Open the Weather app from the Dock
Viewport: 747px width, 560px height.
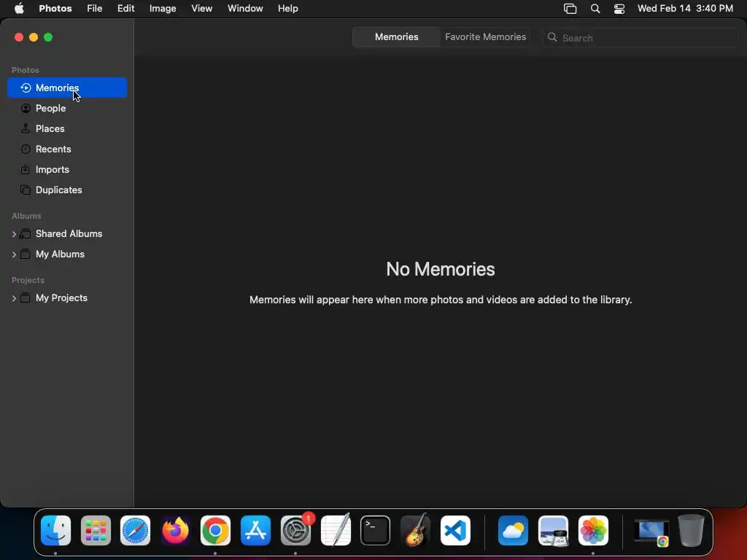click(x=513, y=531)
